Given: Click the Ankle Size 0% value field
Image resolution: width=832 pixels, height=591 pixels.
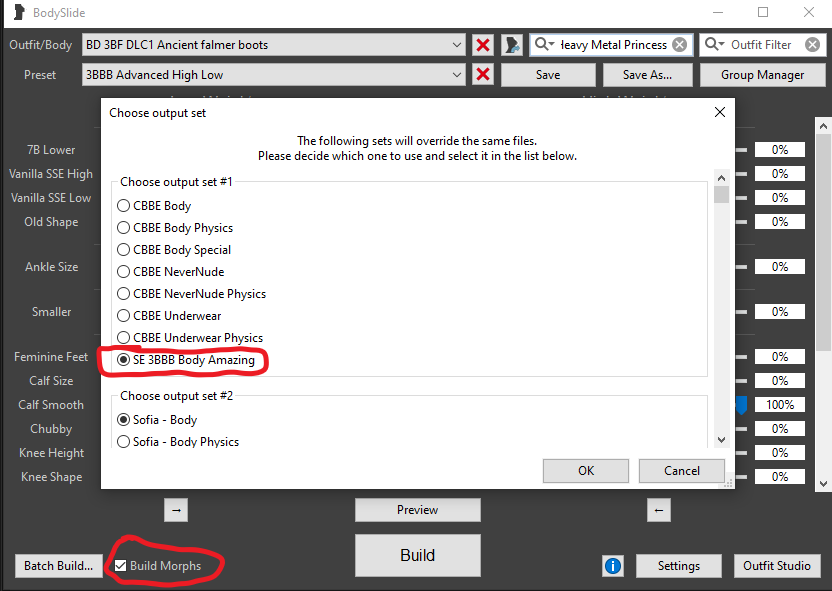Looking at the screenshot, I should [780, 266].
